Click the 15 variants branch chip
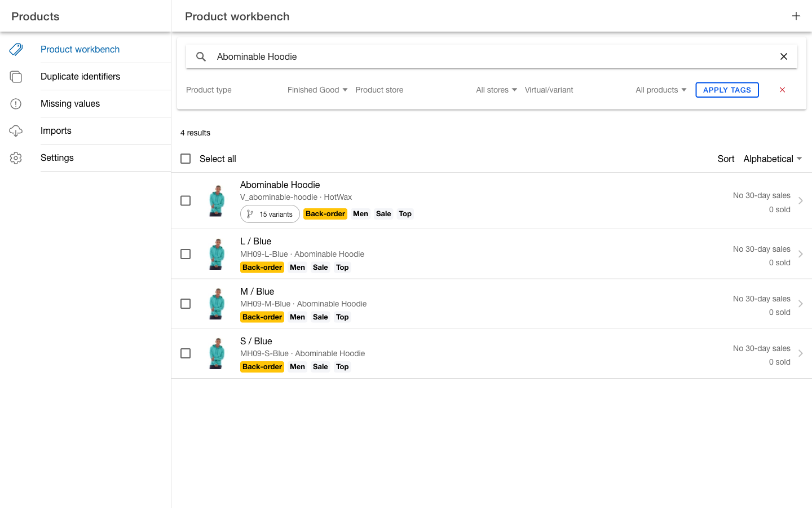 [270, 214]
